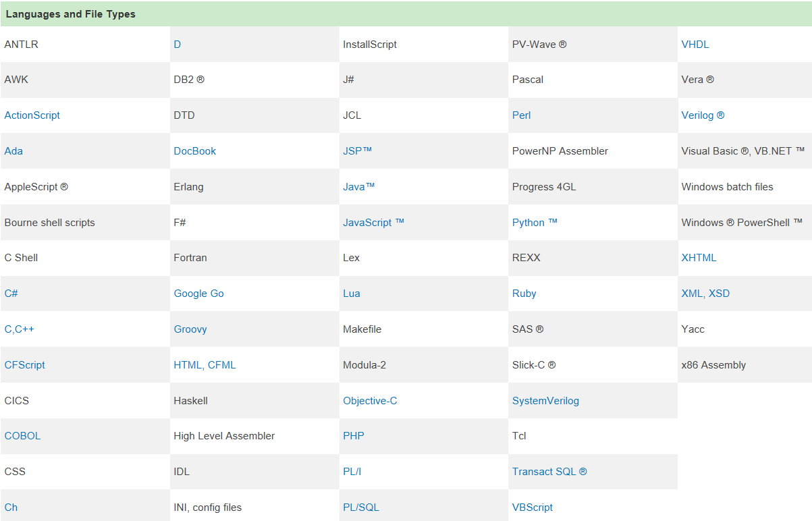The width and height of the screenshot is (812, 521).
Task: Follow the XML link
Action: click(692, 294)
